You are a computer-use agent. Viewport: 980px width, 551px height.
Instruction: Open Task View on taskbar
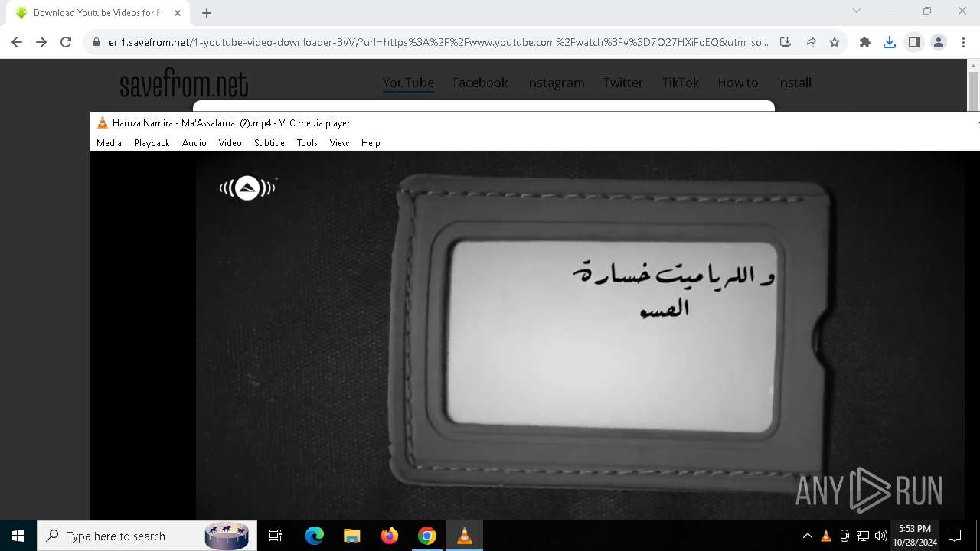pos(276,536)
